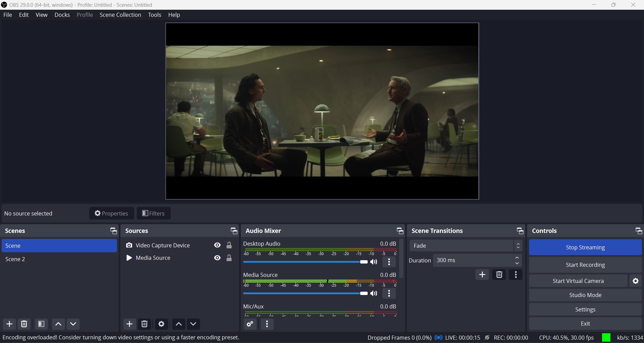
Task: Start Virtual Camera
Action: tap(578, 281)
